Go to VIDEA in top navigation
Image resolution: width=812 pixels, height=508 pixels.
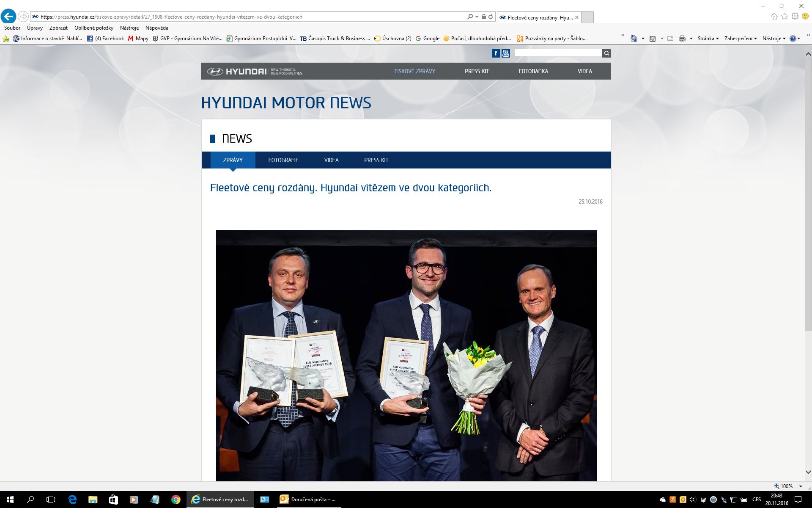pos(585,71)
